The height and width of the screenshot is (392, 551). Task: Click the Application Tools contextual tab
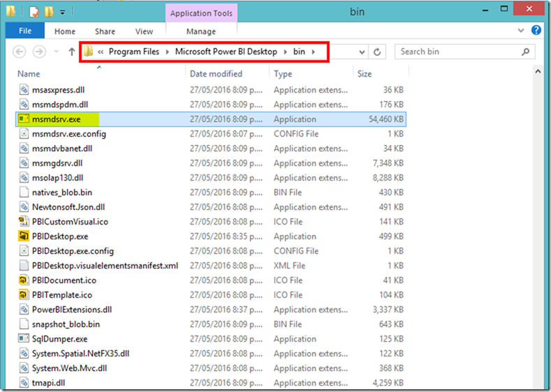click(x=201, y=13)
